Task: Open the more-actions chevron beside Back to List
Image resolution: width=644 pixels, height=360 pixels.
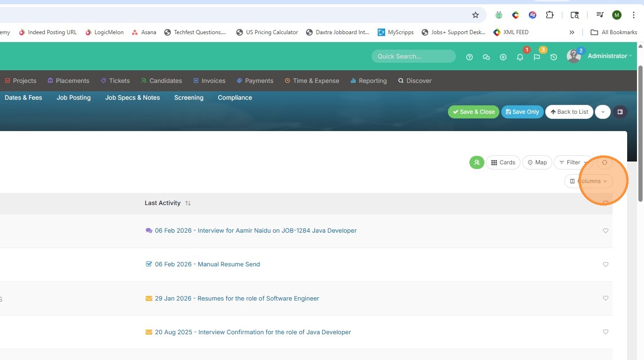Action: pos(603,112)
